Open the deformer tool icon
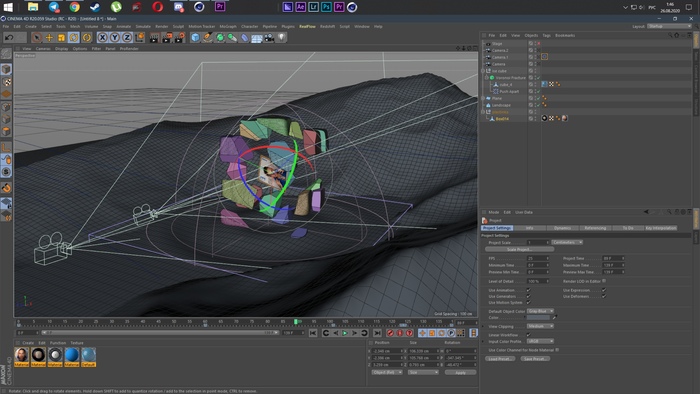The height and width of the screenshot is (394, 700). pyautogui.click(x=245, y=38)
